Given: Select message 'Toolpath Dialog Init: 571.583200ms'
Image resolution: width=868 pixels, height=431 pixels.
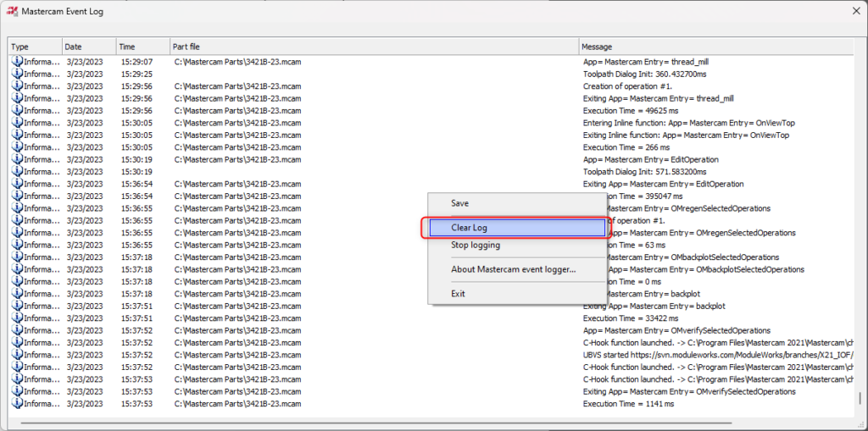Looking at the screenshot, I should [644, 171].
